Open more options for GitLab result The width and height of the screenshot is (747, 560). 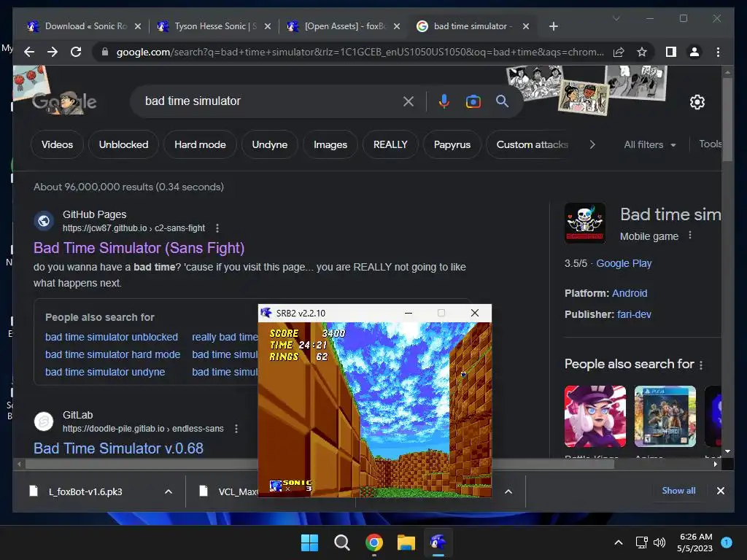(x=236, y=429)
